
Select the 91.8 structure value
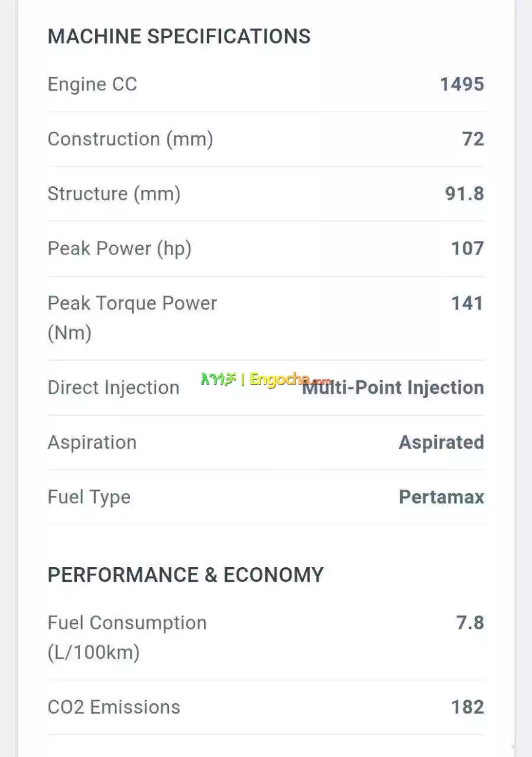pyautogui.click(x=464, y=194)
